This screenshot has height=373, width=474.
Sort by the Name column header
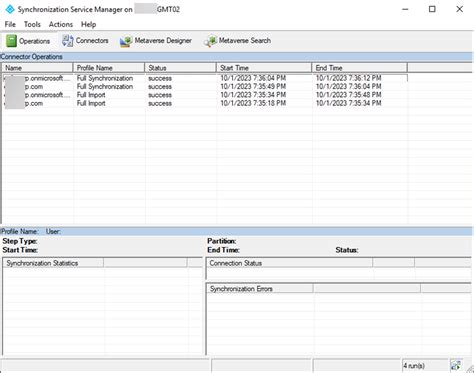[37, 68]
